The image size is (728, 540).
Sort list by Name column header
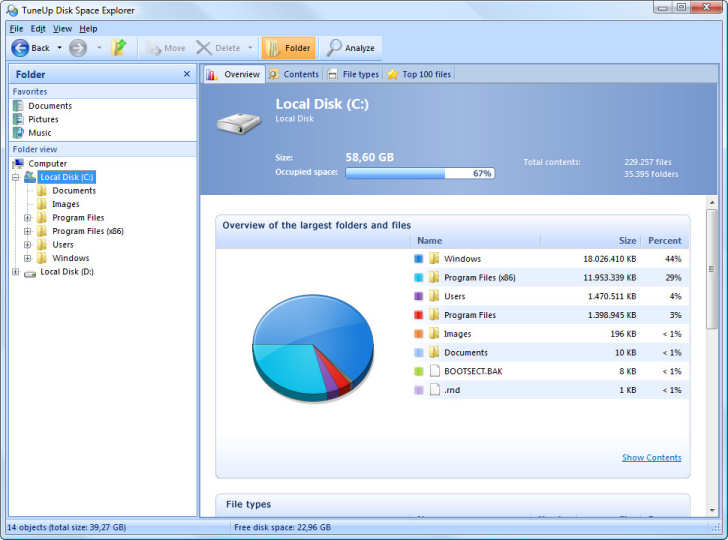click(475, 241)
